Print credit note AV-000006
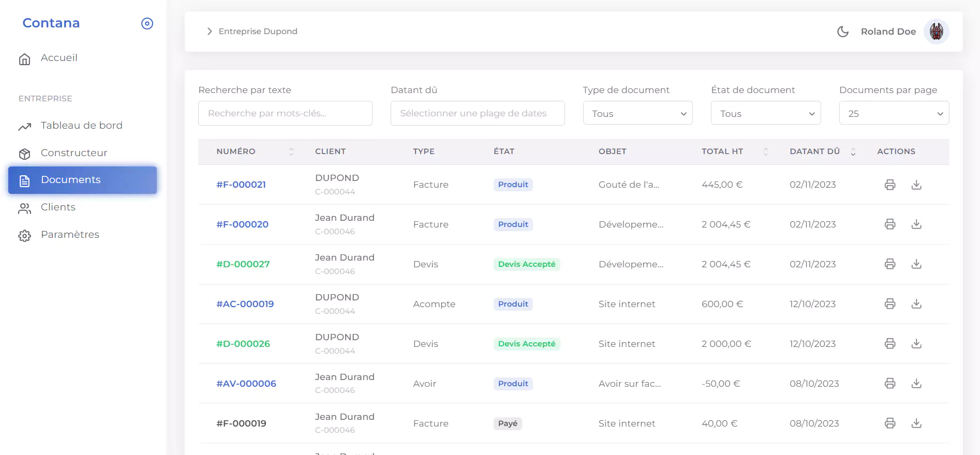The image size is (980, 455). click(x=889, y=384)
